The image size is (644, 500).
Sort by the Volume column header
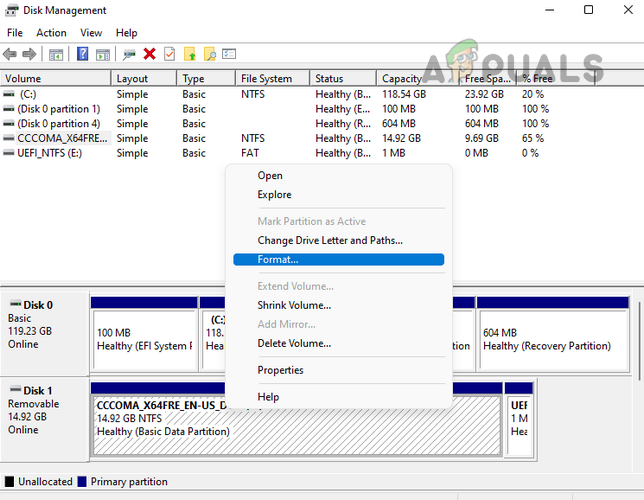click(x=56, y=78)
